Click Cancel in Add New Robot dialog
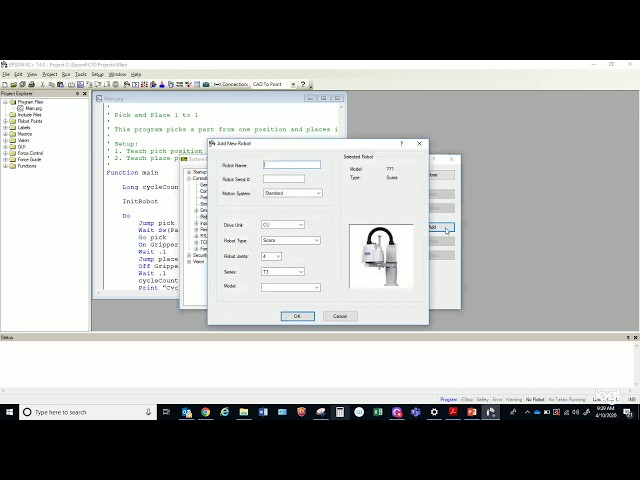The height and width of the screenshot is (480, 640). [340, 316]
